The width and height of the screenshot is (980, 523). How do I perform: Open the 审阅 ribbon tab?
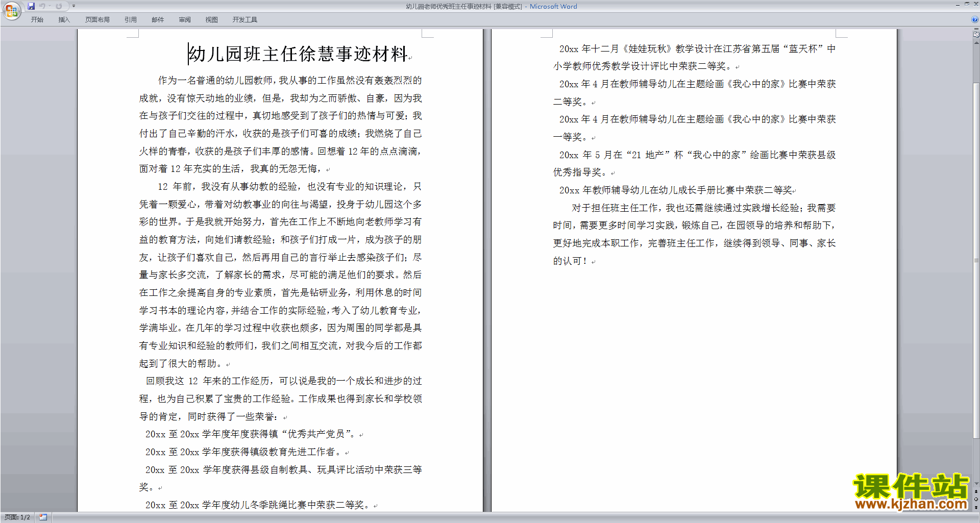point(185,20)
